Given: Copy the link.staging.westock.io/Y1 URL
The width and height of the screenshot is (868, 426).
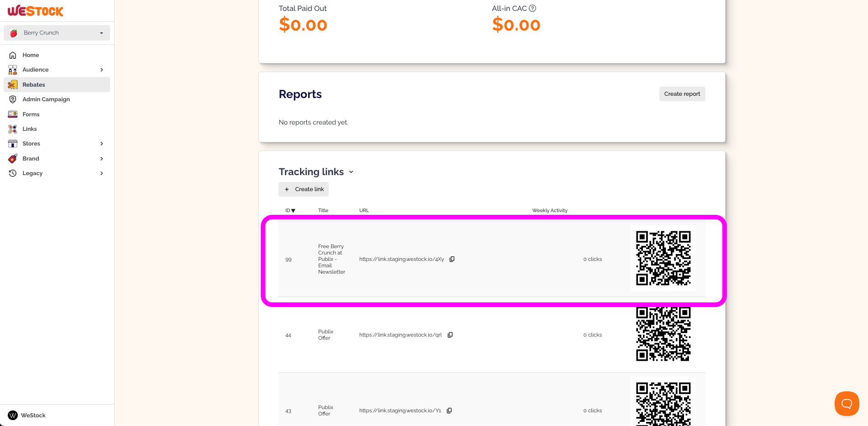Looking at the screenshot, I should pos(449,410).
